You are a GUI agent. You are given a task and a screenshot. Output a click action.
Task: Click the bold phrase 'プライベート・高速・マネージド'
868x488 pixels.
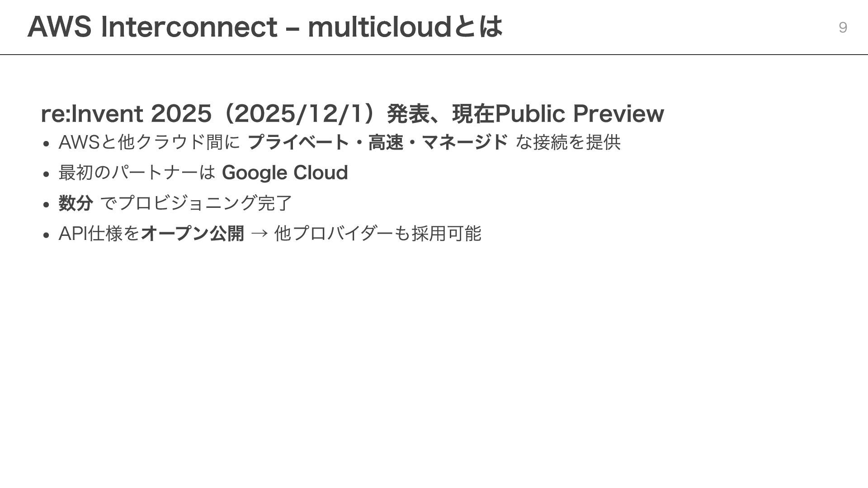(x=377, y=142)
